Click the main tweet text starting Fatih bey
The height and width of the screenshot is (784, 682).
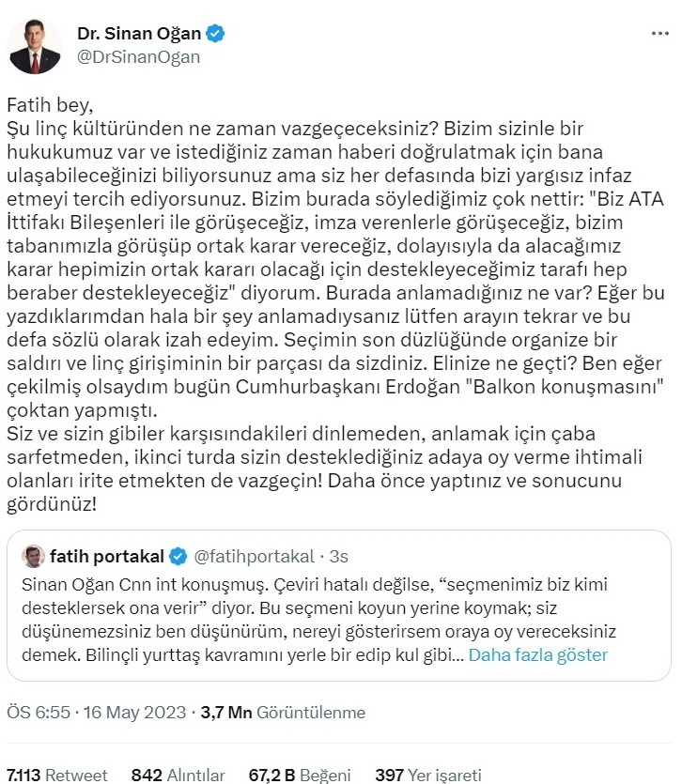(335, 304)
